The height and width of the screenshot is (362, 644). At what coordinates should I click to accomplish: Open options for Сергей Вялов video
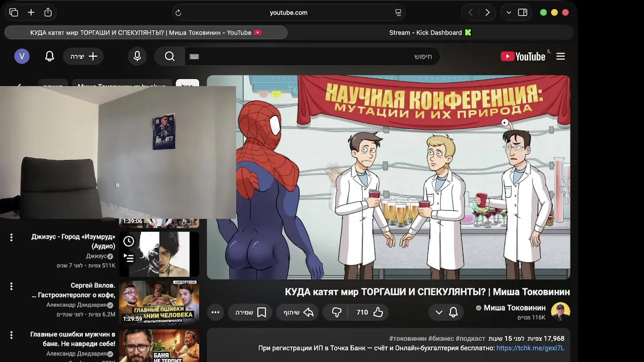pyautogui.click(x=11, y=286)
